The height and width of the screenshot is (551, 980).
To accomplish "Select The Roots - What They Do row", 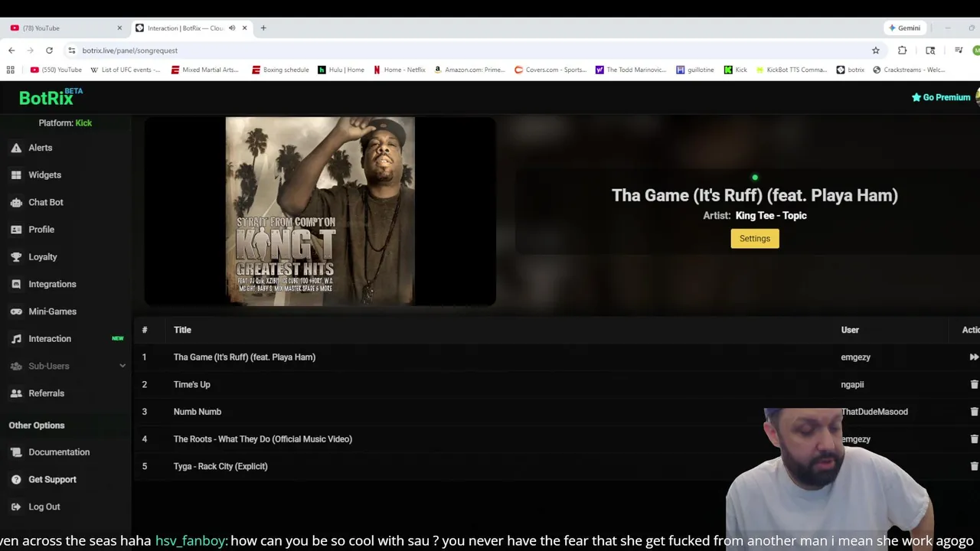I will click(557, 439).
